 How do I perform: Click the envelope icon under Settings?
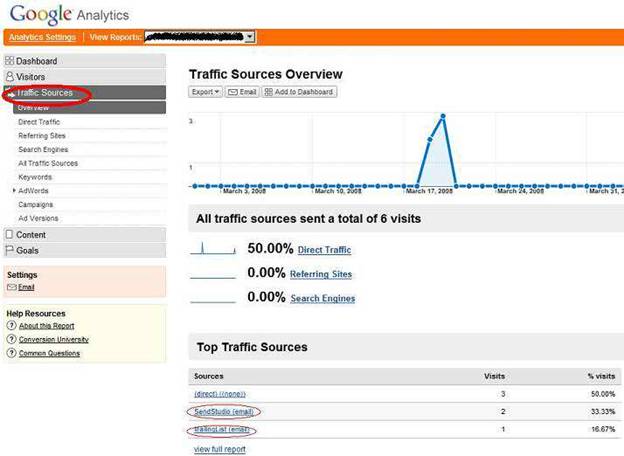click(x=12, y=287)
